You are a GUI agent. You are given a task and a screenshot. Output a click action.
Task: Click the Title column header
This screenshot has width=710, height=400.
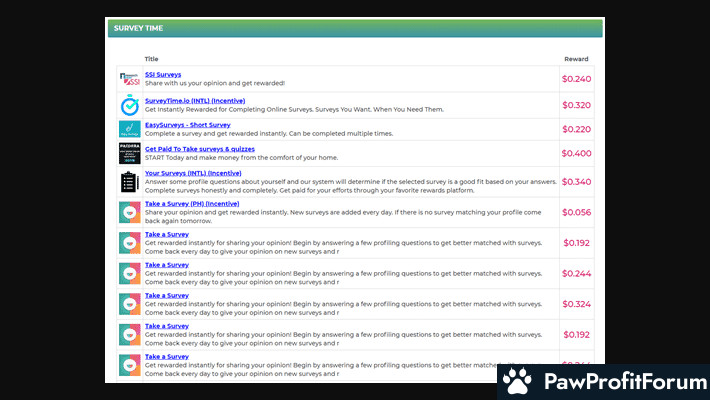click(x=151, y=59)
